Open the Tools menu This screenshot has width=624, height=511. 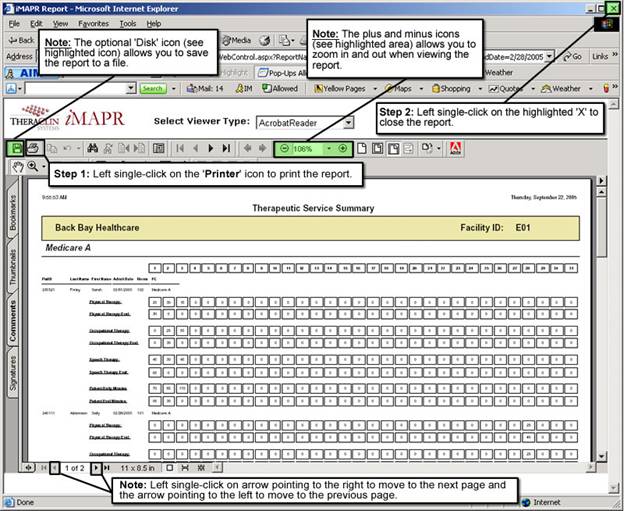128,24
